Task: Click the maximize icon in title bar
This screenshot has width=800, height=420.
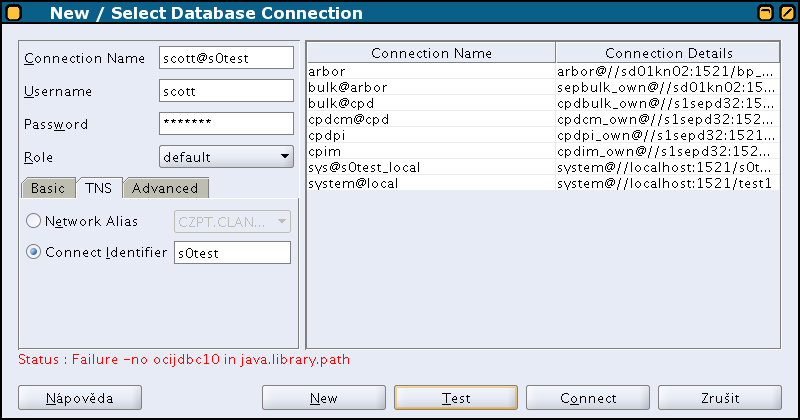Action: point(787,12)
